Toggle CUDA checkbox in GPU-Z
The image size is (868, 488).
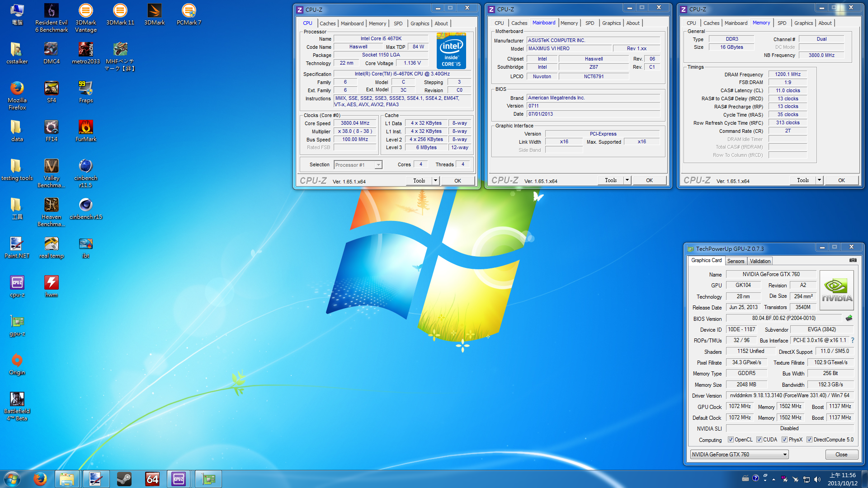coord(759,440)
